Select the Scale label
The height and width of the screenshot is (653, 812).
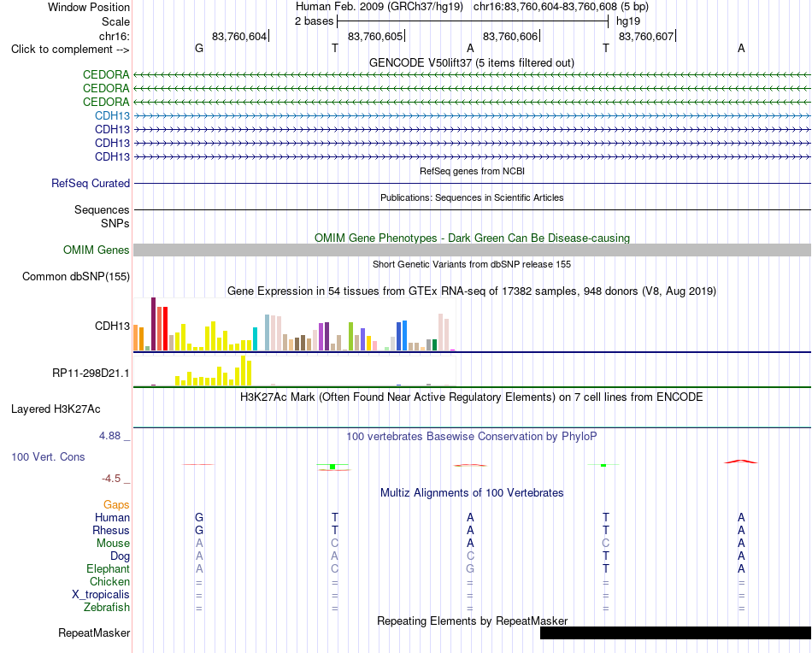[115, 21]
